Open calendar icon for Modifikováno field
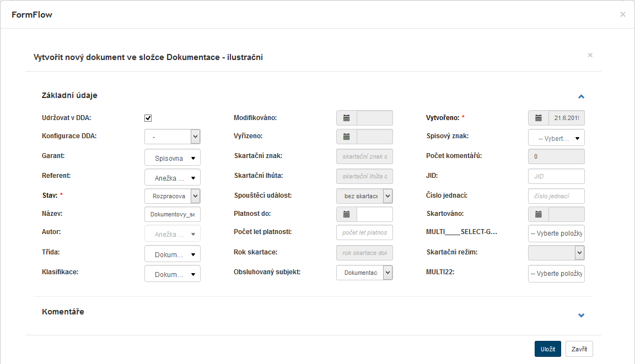This screenshot has height=364, width=635. pos(347,118)
